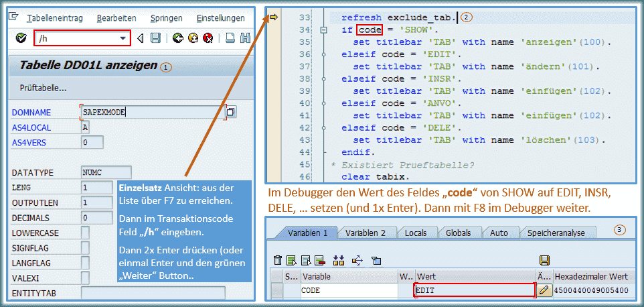The width and height of the screenshot is (644, 307).
Task: Switch to the Globals tab
Action: pos(458,233)
